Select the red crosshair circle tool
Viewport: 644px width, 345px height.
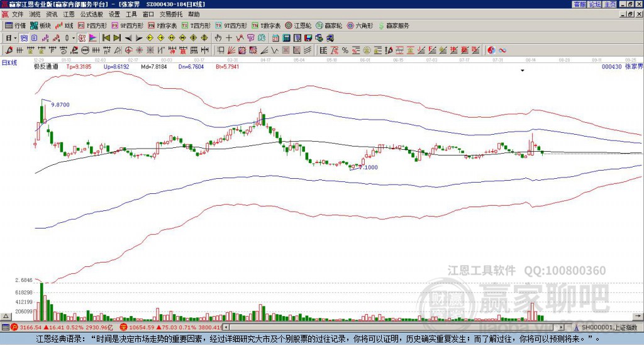pyautogui.click(x=128, y=50)
